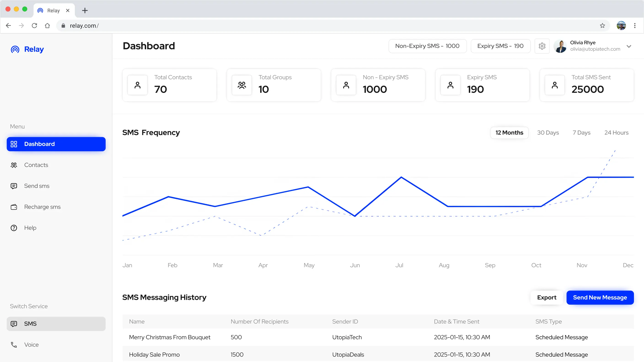
Task: Click the Send sms icon
Action: click(x=14, y=186)
